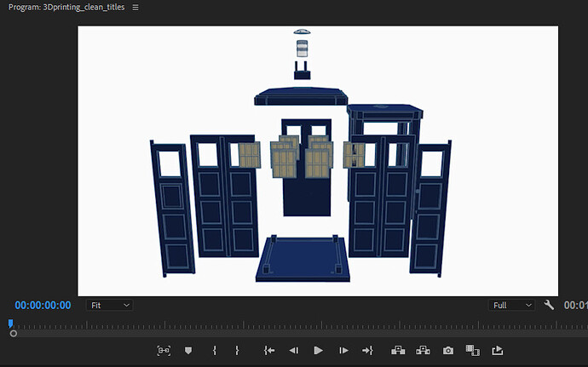
Task: Toggle the first transport bar button
Action: tap(164, 350)
